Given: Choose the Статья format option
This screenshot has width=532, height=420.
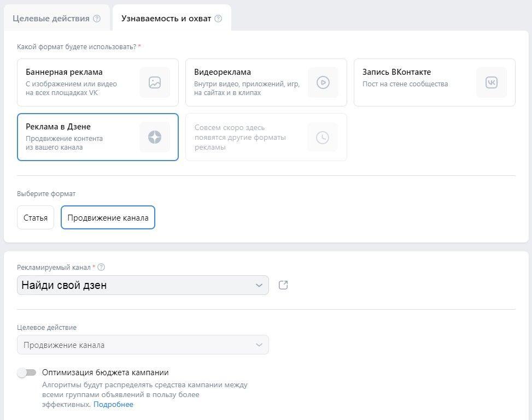Looking at the screenshot, I should [36, 217].
